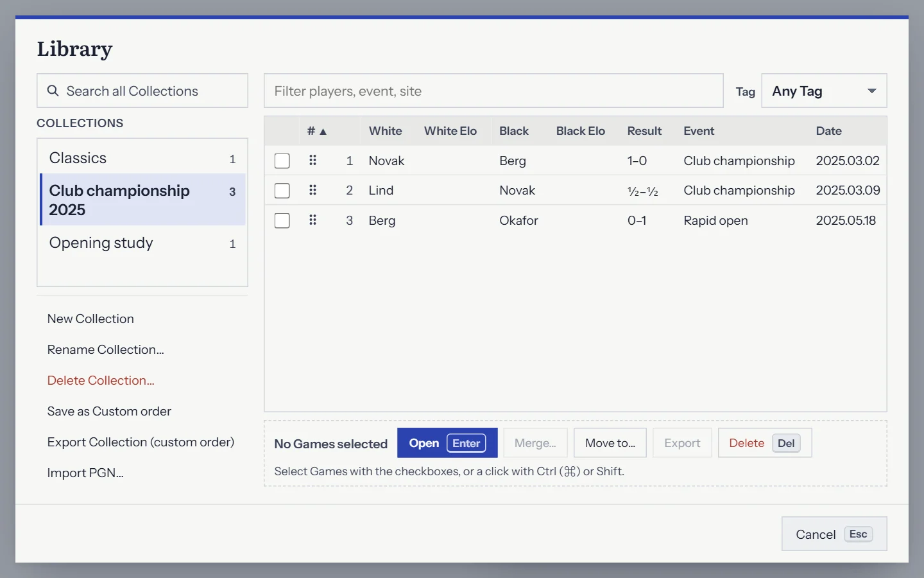Click the drag handle for game 2

point(312,190)
